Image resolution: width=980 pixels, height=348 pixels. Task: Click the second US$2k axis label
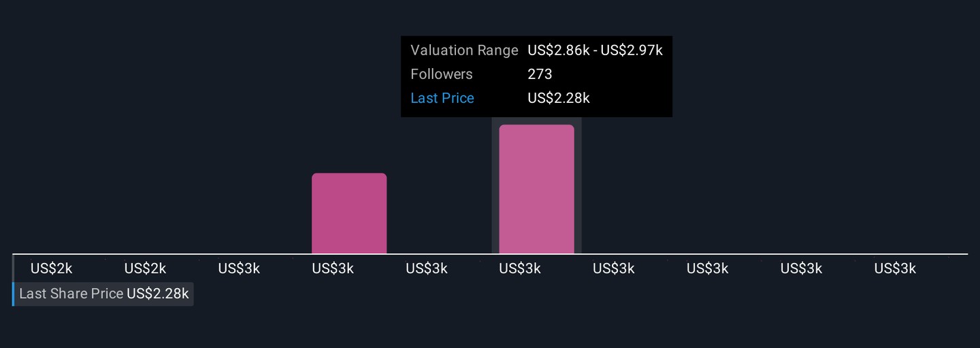145,269
